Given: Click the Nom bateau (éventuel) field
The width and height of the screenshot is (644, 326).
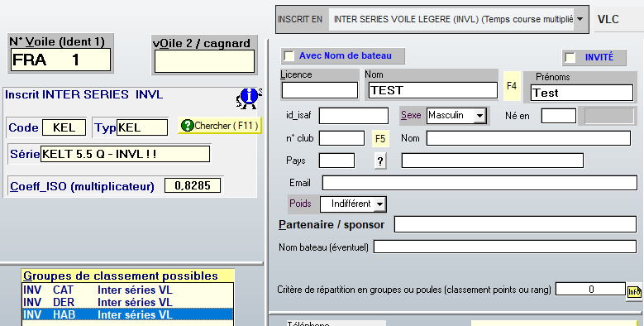Looking at the screenshot, I should click(505, 247).
